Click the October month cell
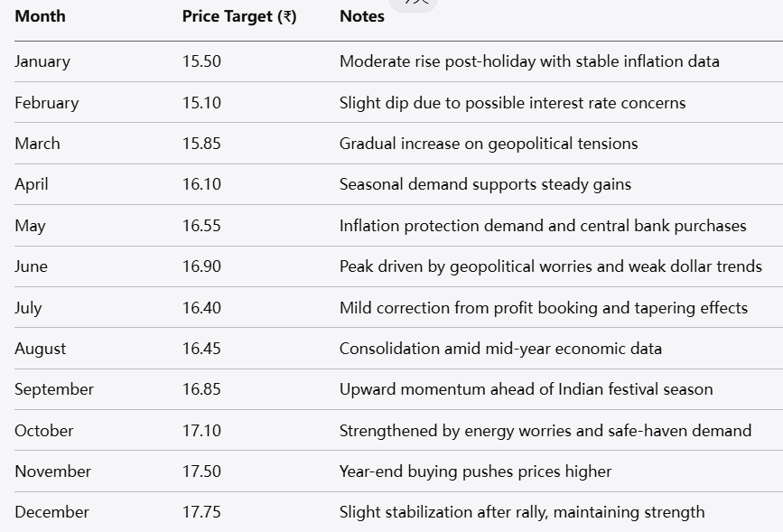The width and height of the screenshot is (783, 532). pyautogui.click(x=44, y=431)
